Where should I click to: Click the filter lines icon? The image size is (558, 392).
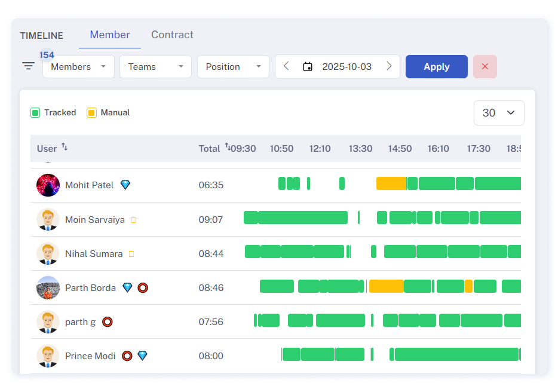pos(28,66)
